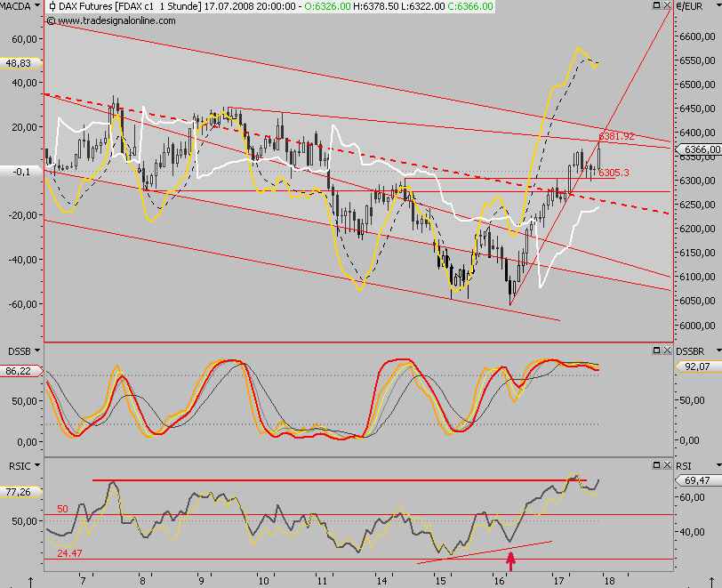Click the red level label 6381.92
The height and width of the screenshot is (588, 722).
[x=616, y=136]
